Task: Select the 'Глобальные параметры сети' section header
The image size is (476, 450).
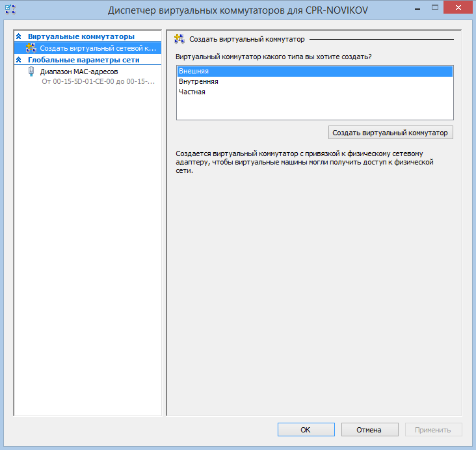Action: point(83,60)
